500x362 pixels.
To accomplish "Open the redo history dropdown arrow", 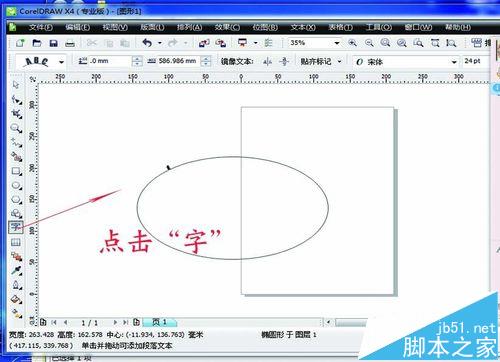I will coord(186,43).
